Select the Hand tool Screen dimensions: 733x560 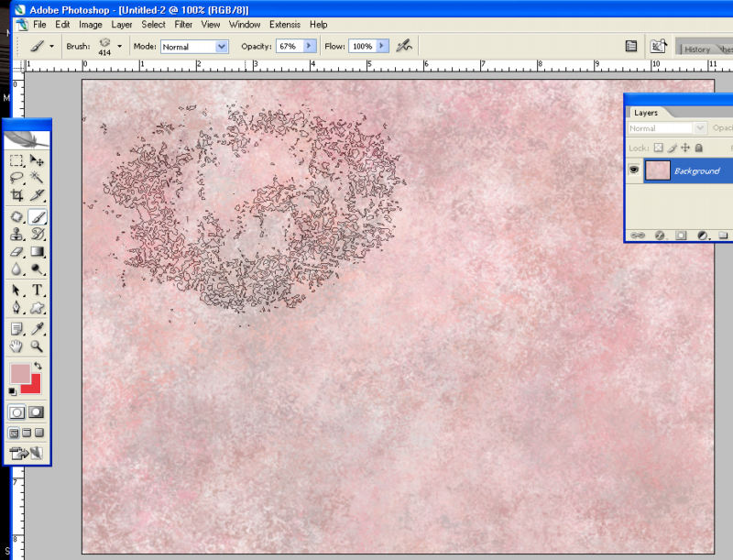click(x=16, y=346)
